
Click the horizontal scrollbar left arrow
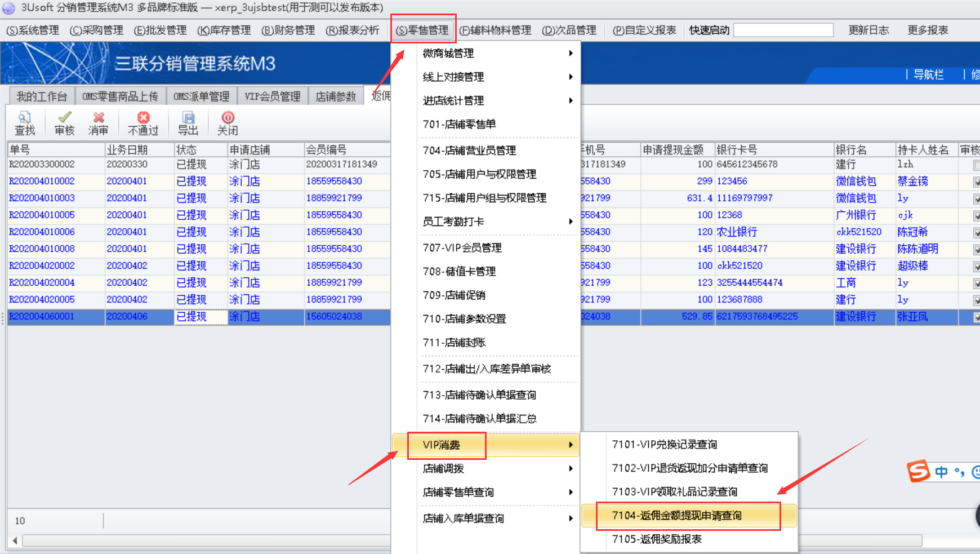(x=15, y=540)
